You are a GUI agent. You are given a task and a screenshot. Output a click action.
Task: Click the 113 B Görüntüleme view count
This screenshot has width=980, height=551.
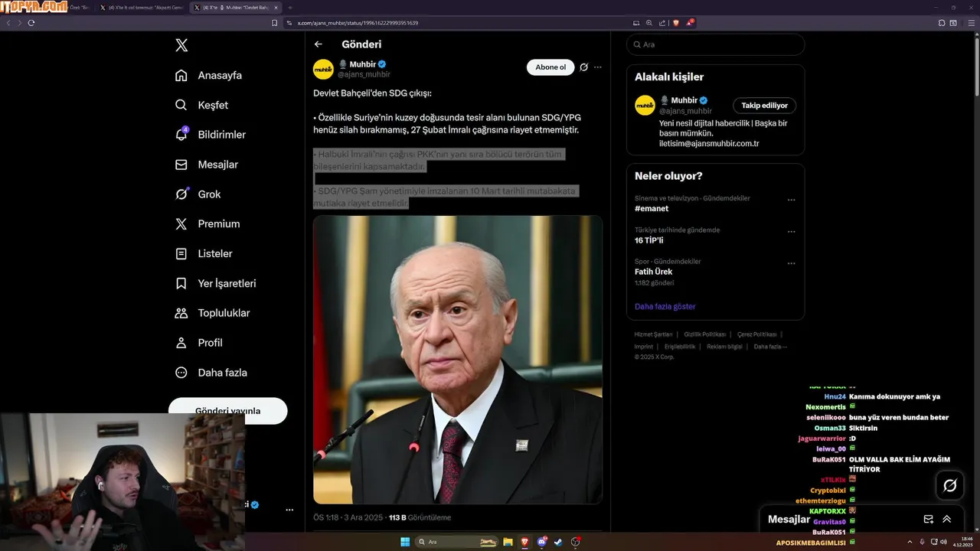click(x=420, y=517)
